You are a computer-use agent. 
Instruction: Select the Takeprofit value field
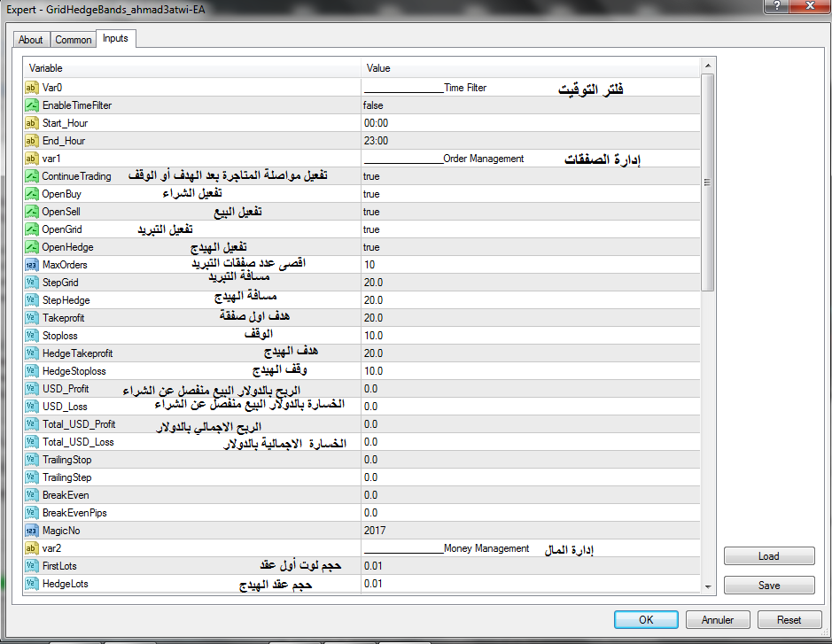(x=530, y=318)
